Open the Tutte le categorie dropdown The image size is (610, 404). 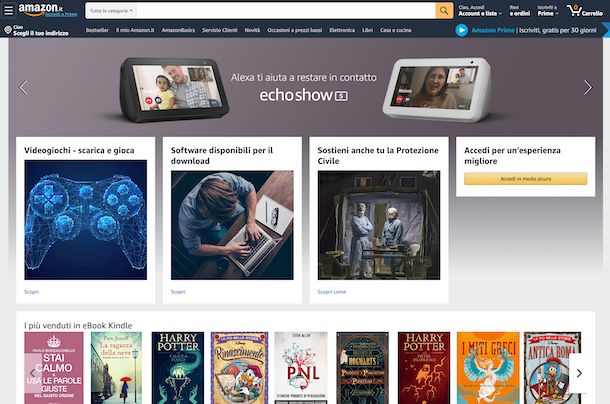[111, 11]
